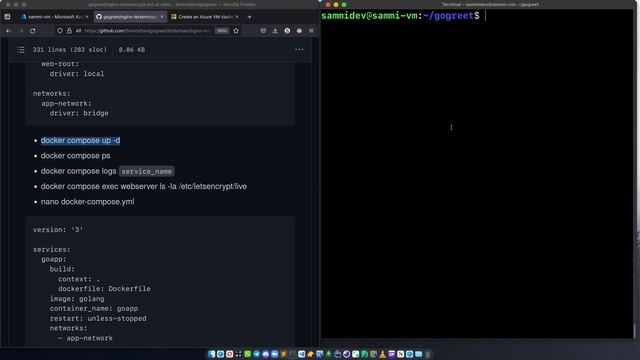Go forward in Firefox history
The image size is (640, 360).
point(20,31)
